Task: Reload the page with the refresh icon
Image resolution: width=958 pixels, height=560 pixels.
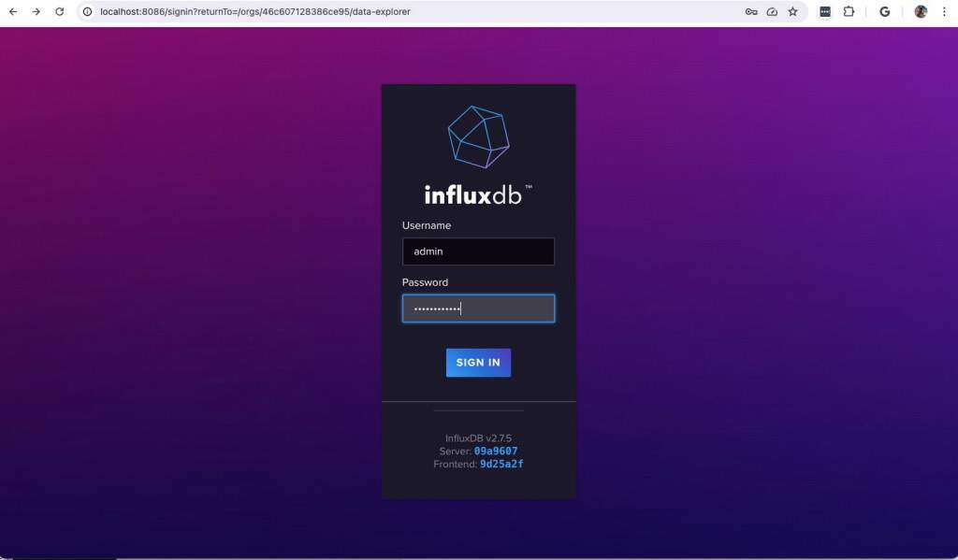Action: point(59,11)
